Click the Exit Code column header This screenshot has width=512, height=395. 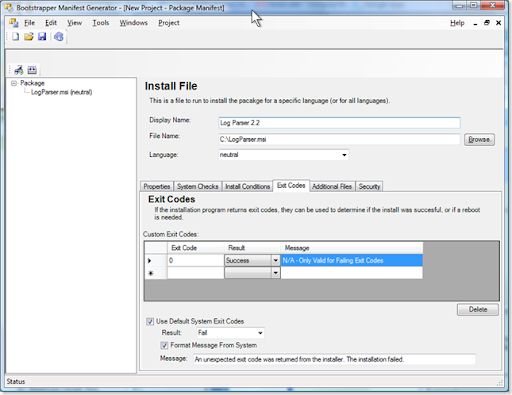[x=195, y=248]
